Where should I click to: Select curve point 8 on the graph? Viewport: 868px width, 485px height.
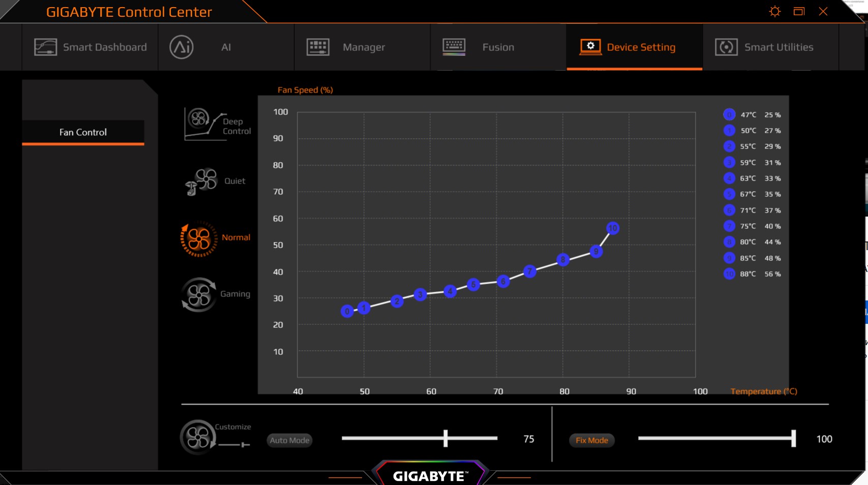click(x=563, y=259)
